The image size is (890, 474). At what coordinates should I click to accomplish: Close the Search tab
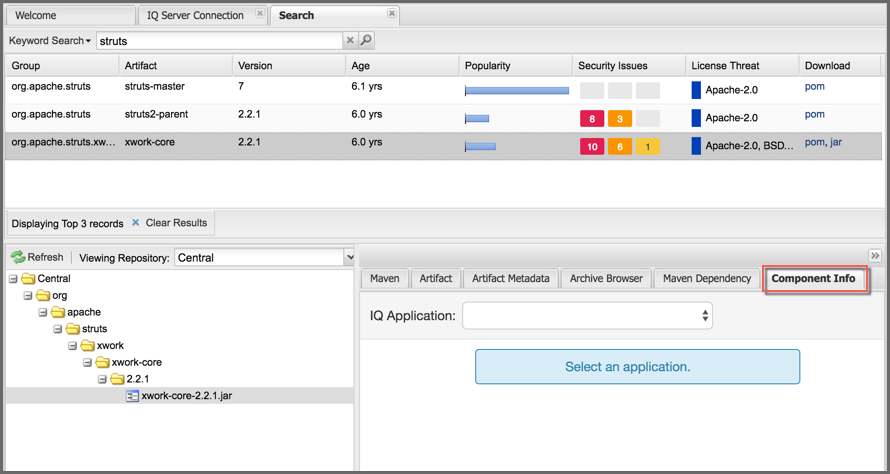pos(392,13)
